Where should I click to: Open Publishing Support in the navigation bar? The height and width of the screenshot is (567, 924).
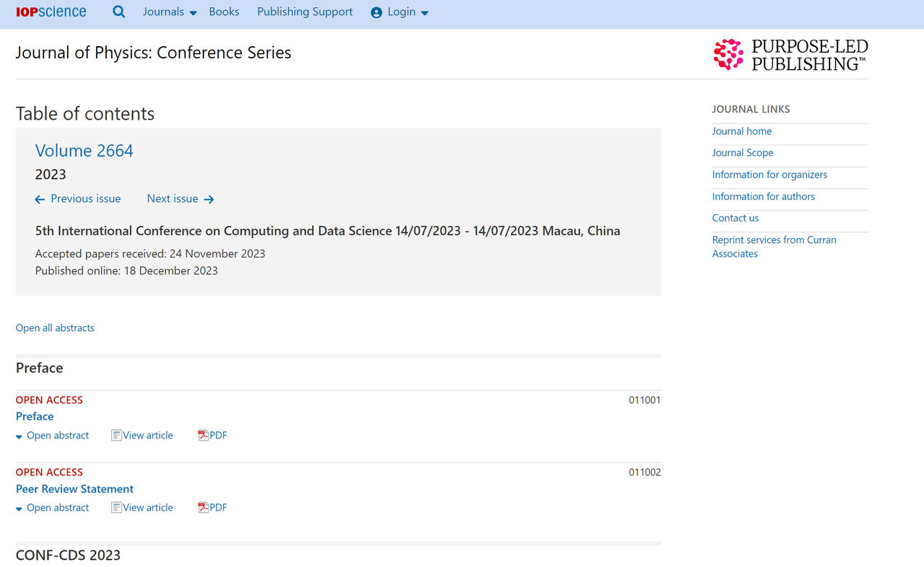(305, 12)
